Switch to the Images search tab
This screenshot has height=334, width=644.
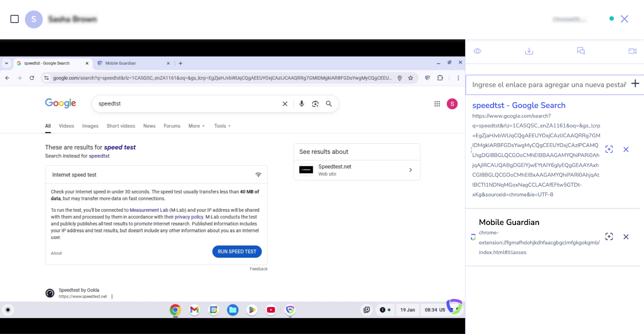click(x=90, y=126)
